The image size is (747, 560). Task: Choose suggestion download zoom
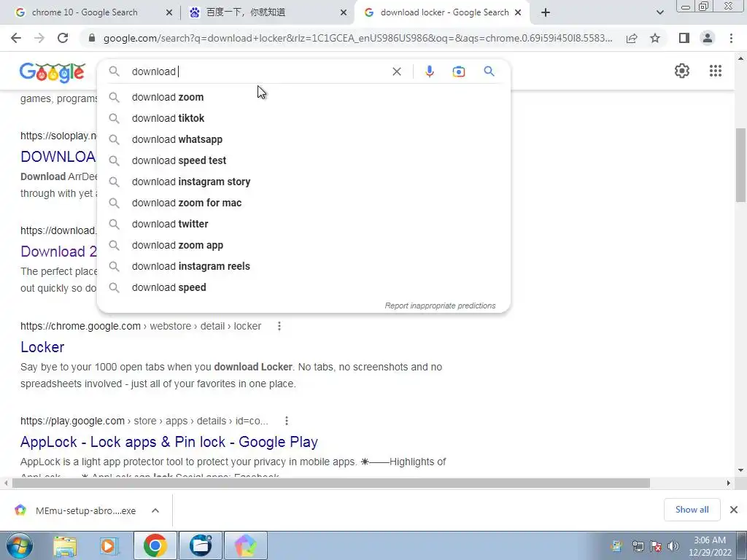tap(303, 97)
